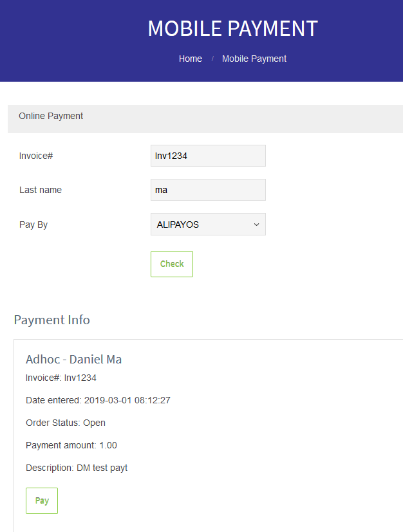Viewport: 403px width, 532px height.
Task: Focus the Last name input field
Action: tap(208, 190)
